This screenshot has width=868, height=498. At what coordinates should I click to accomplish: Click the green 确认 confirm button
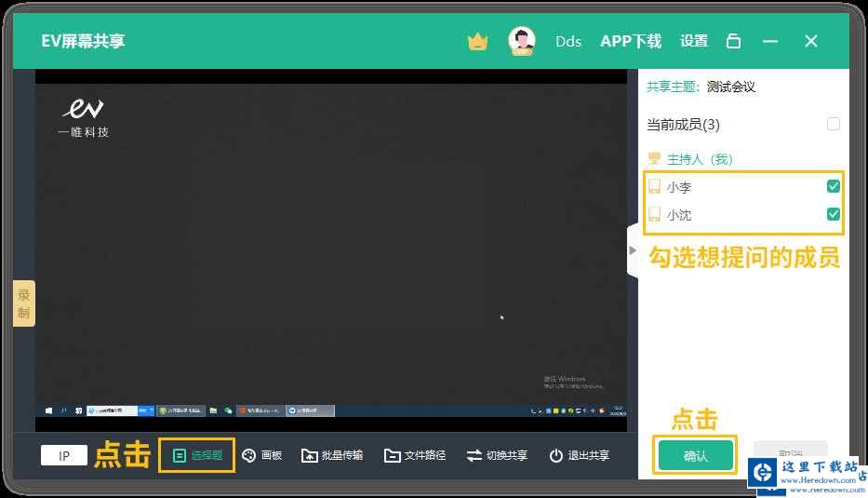[695, 455]
